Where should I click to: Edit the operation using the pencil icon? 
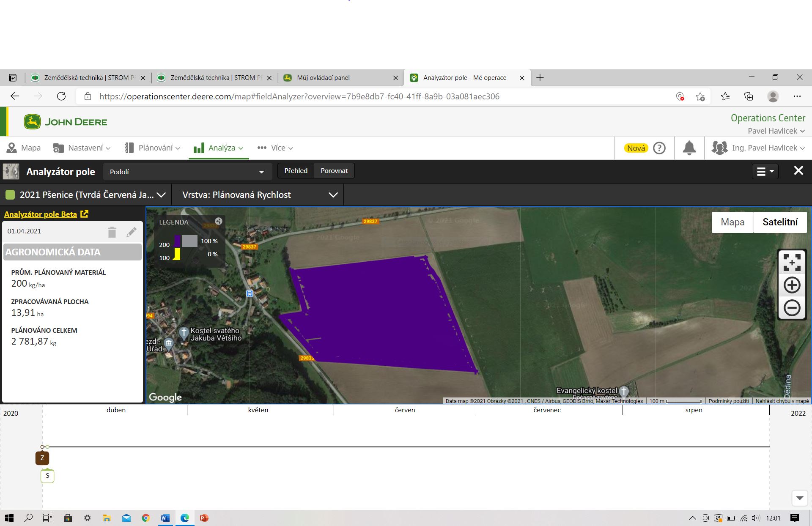(132, 232)
